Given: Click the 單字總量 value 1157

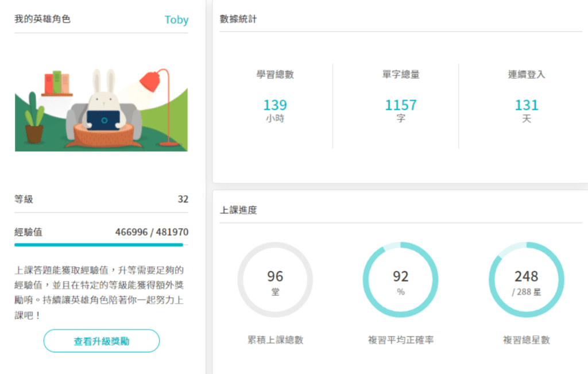Looking at the screenshot, I should coord(401,105).
